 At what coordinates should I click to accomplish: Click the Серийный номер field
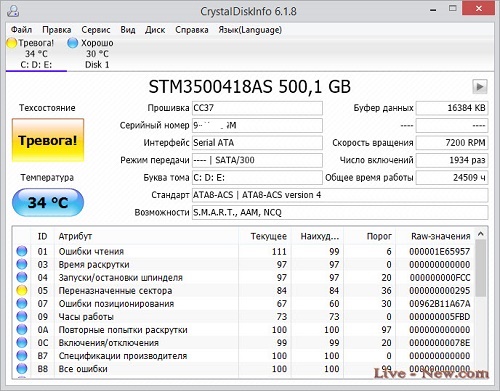coord(257,125)
